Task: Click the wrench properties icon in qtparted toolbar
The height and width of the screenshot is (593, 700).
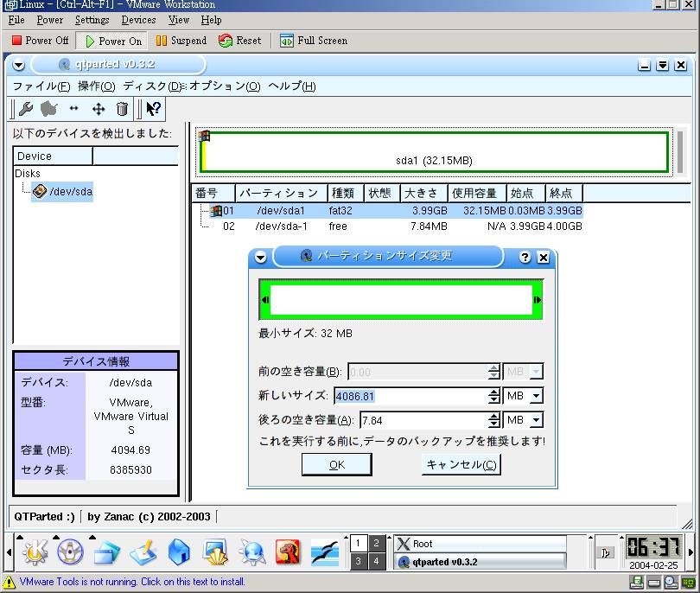Action: 26,109
